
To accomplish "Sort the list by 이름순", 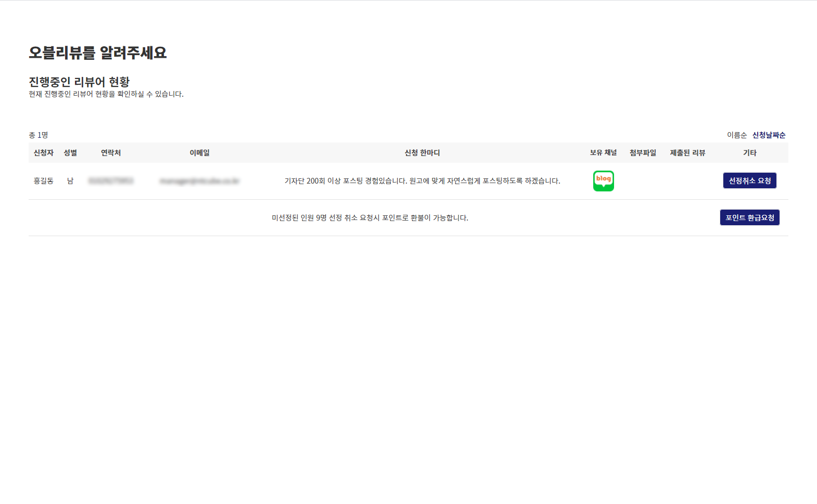I will [736, 135].
